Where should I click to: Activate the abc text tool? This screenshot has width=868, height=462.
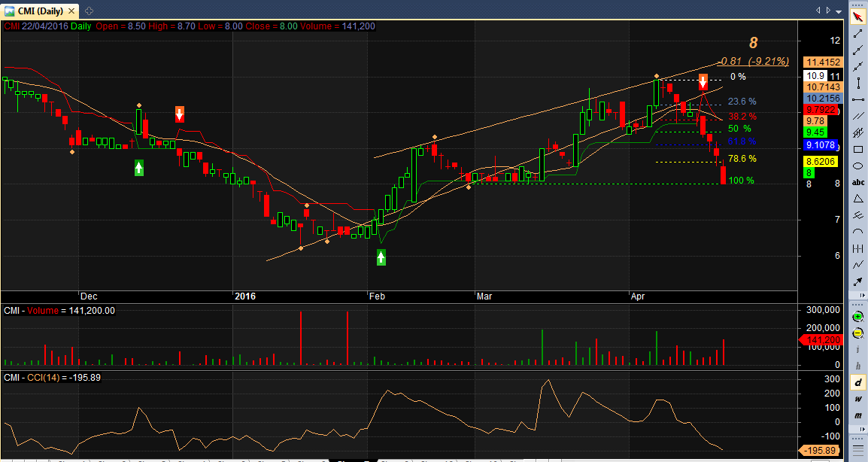858,182
